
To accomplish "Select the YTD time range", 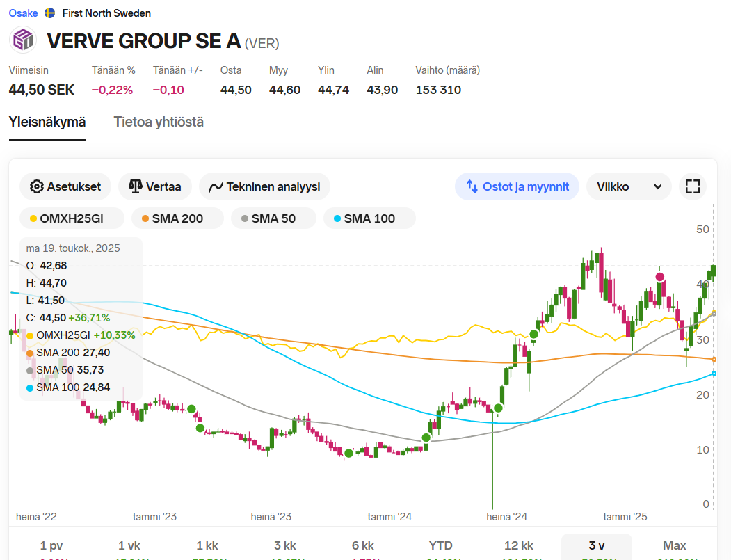I will [440, 545].
